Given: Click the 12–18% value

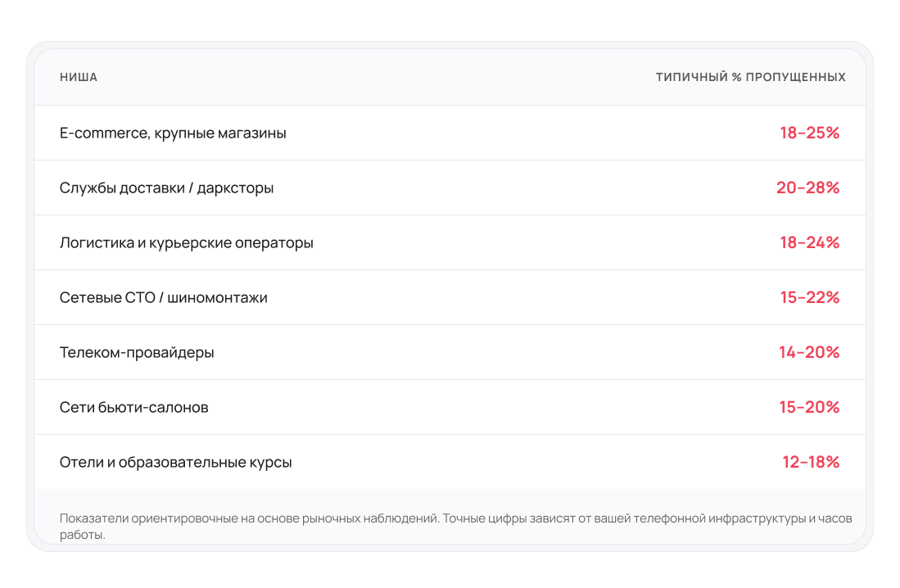Looking at the screenshot, I should [811, 462].
